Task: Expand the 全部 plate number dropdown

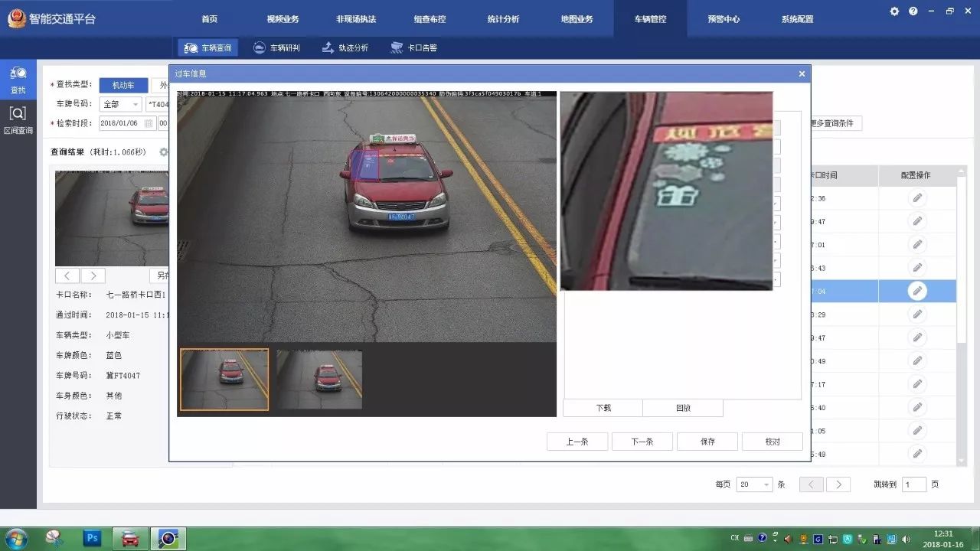Action: (x=121, y=104)
